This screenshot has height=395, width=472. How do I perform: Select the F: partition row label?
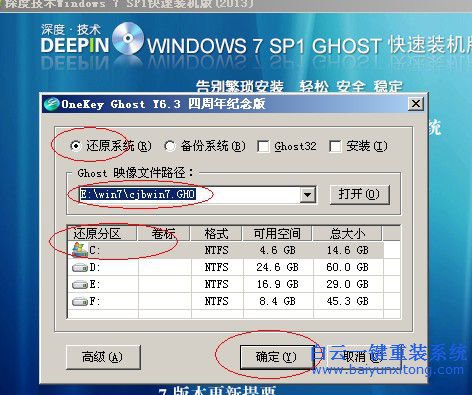[x=95, y=301]
